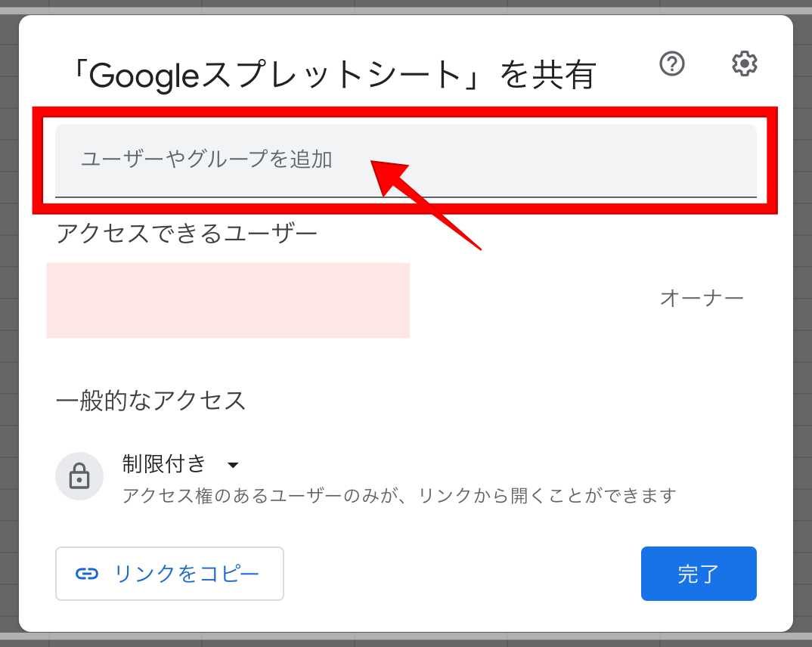Viewport: 812px width, 647px height.
Task: Select the redacted owner account entry
Action: coord(228,300)
